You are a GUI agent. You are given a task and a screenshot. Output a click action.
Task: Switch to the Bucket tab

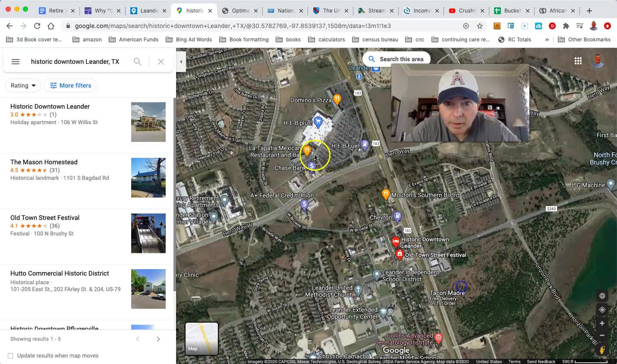pos(512,10)
